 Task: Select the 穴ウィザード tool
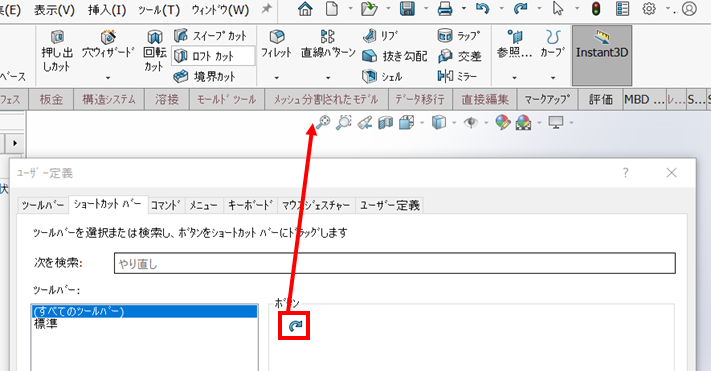(108, 44)
